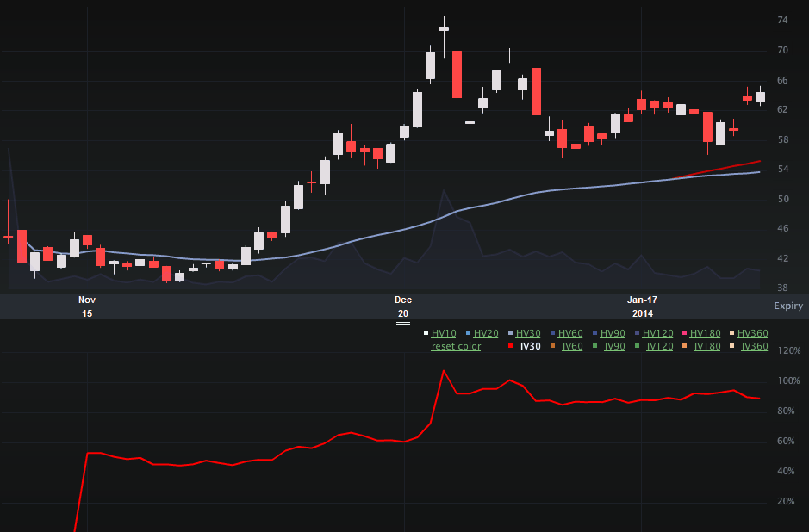The height and width of the screenshot is (532, 809).
Task: Click the orange IV60 color square
Action: (553, 346)
